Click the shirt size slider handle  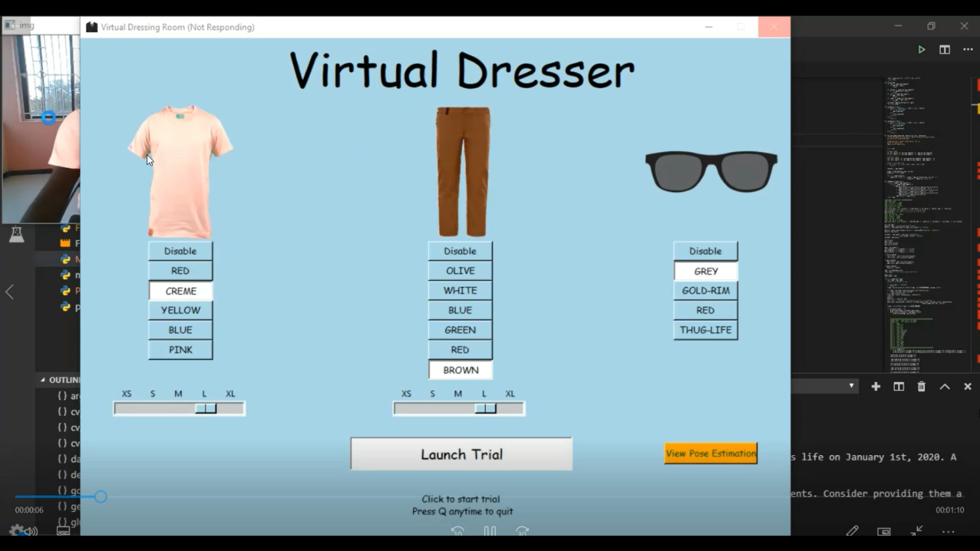pyautogui.click(x=206, y=409)
